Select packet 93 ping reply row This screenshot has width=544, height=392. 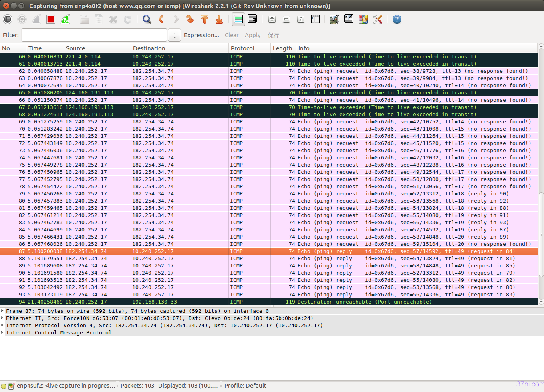click(x=269, y=294)
